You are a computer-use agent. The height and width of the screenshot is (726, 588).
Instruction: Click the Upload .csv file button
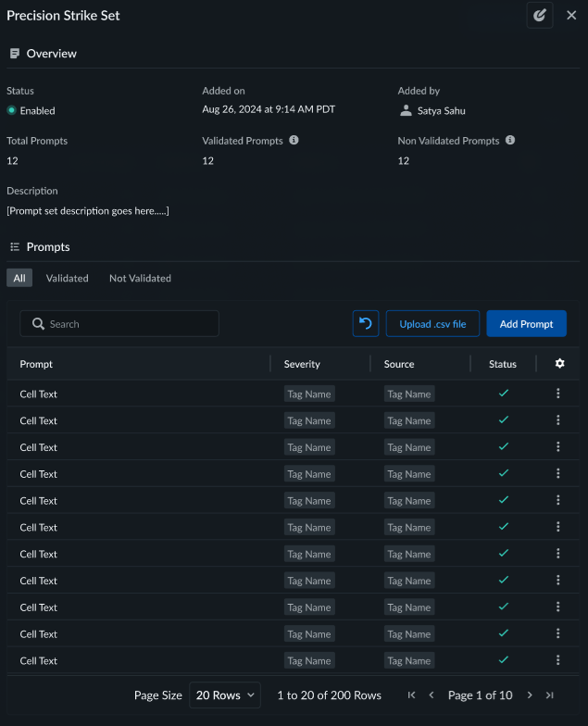(x=432, y=324)
